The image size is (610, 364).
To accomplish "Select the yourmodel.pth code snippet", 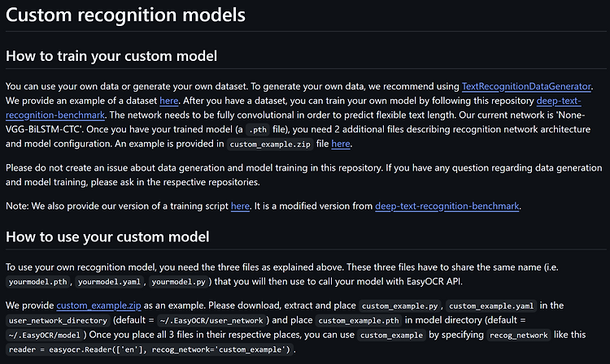I will coord(37,282).
